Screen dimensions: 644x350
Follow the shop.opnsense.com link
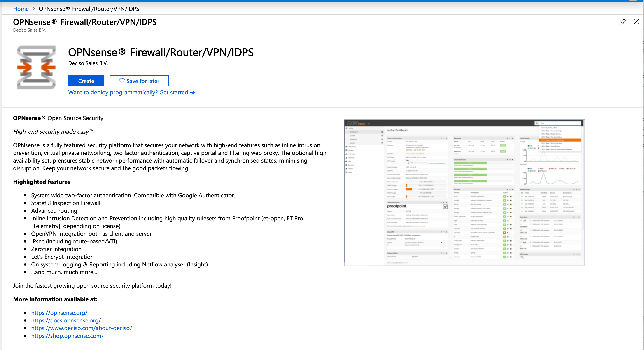67,336
